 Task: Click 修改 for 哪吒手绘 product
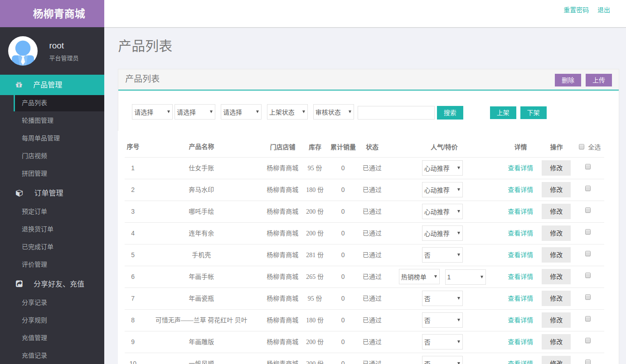click(556, 211)
